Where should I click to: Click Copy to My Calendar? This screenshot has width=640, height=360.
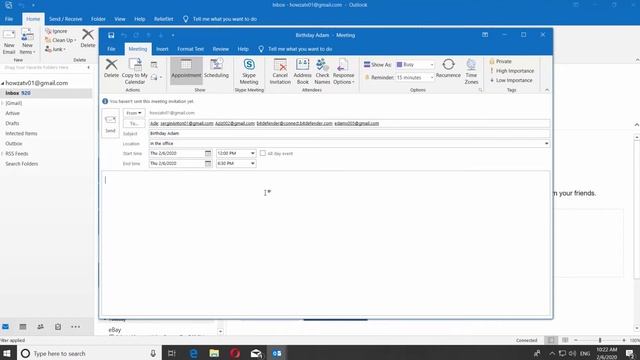135,71
